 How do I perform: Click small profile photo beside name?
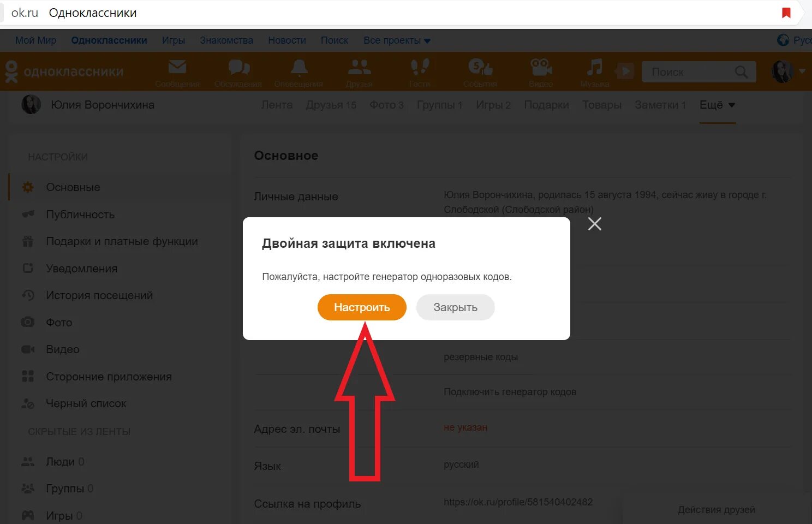[31, 104]
